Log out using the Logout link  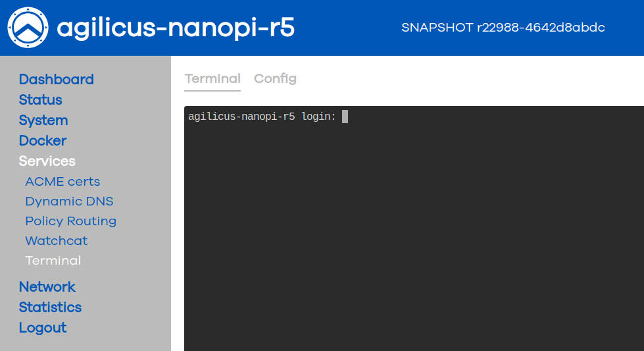pos(42,328)
